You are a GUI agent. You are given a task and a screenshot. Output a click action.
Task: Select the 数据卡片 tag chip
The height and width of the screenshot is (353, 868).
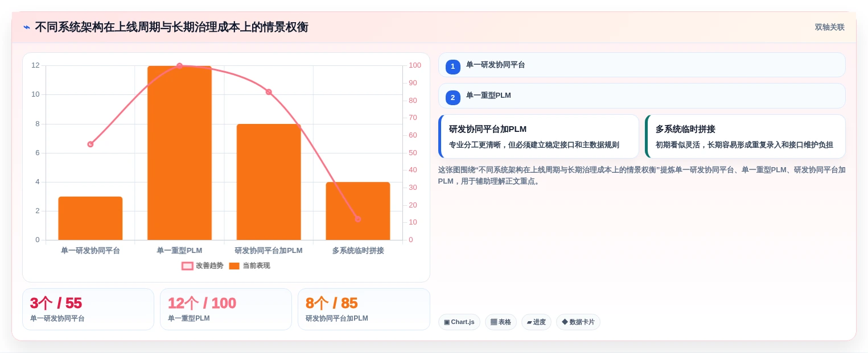(x=578, y=322)
